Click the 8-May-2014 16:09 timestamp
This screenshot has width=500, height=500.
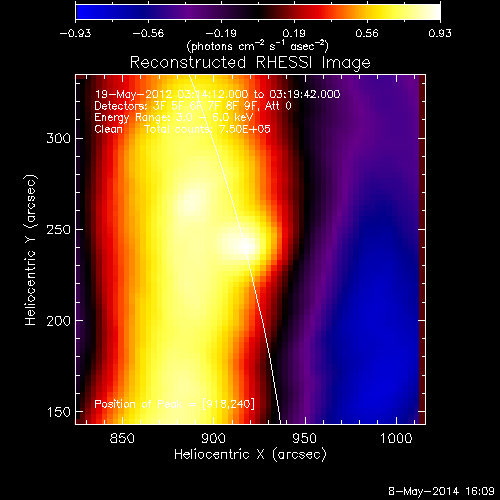click(x=441, y=491)
